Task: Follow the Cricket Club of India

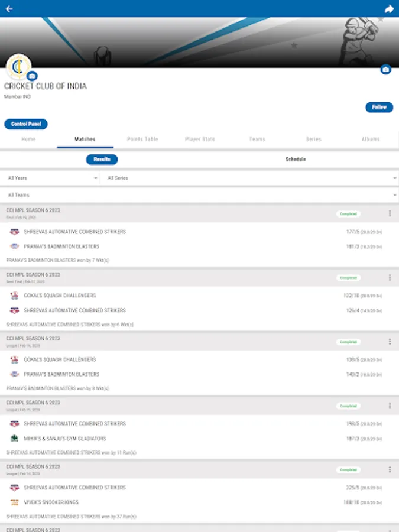Action: 379,107
